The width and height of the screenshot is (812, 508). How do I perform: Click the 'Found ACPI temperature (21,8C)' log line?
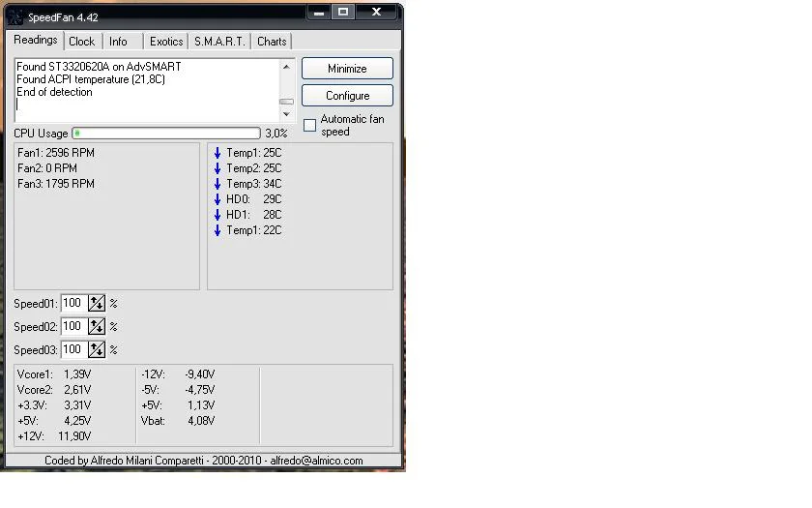tap(91, 79)
